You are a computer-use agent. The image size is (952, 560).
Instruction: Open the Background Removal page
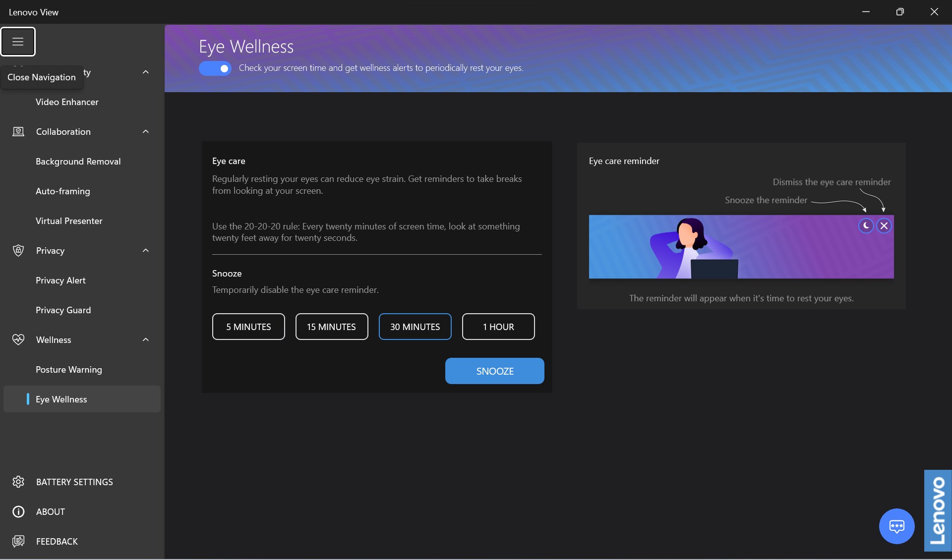(78, 162)
